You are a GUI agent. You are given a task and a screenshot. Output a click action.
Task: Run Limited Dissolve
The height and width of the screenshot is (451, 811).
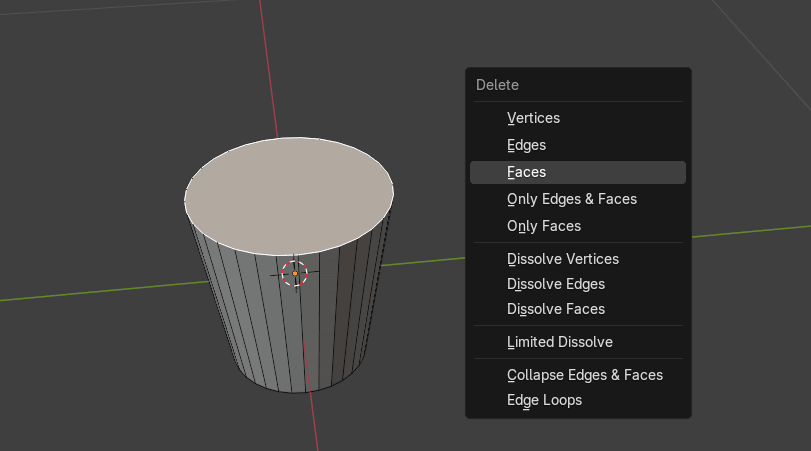559,342
